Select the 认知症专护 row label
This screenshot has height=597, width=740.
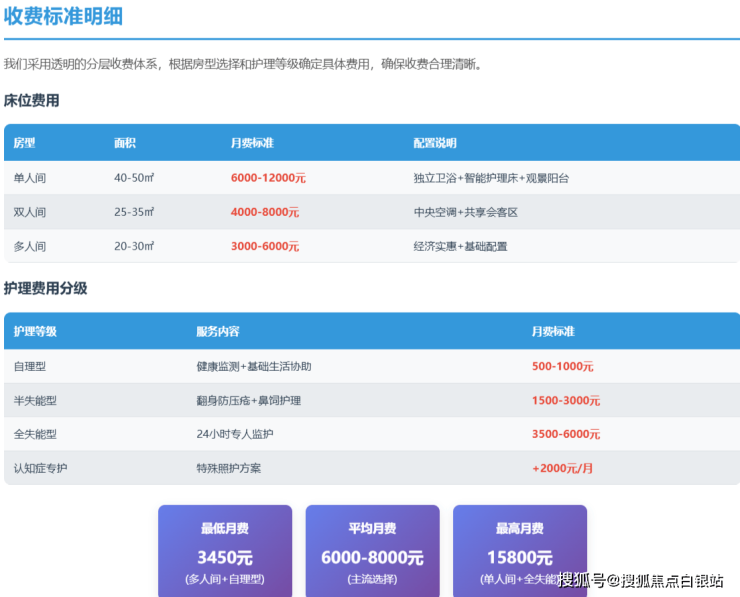pyautogui.click(x=40, y=468)
